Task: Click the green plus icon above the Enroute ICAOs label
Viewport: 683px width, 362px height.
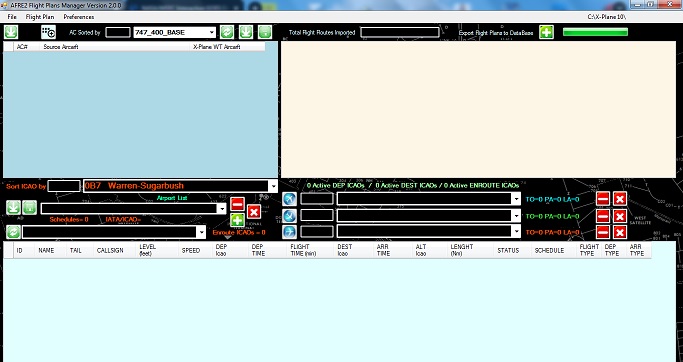Action: [237, 220]
